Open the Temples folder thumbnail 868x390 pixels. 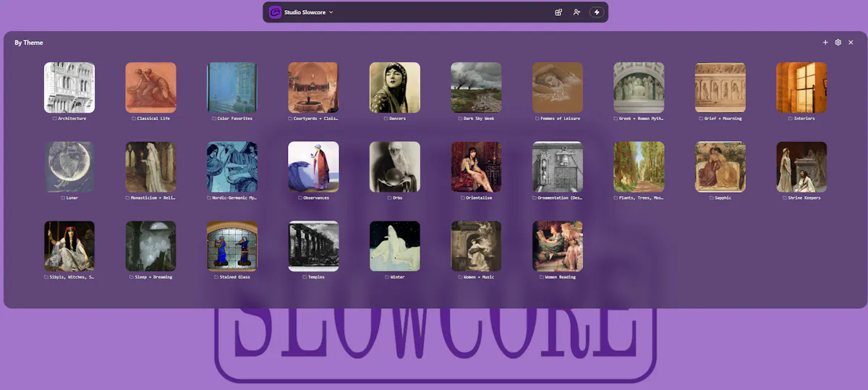[x=313, y=246]
